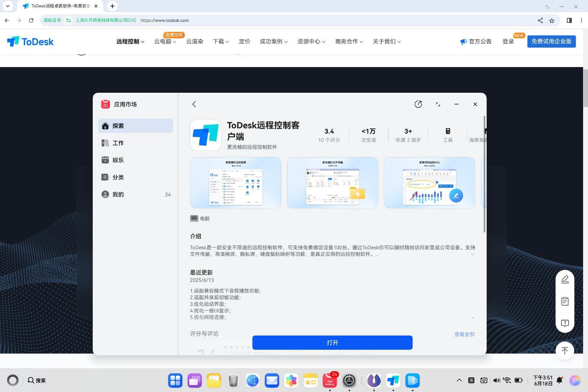
Task: Click the website help question icon
Action: point(565,323)
